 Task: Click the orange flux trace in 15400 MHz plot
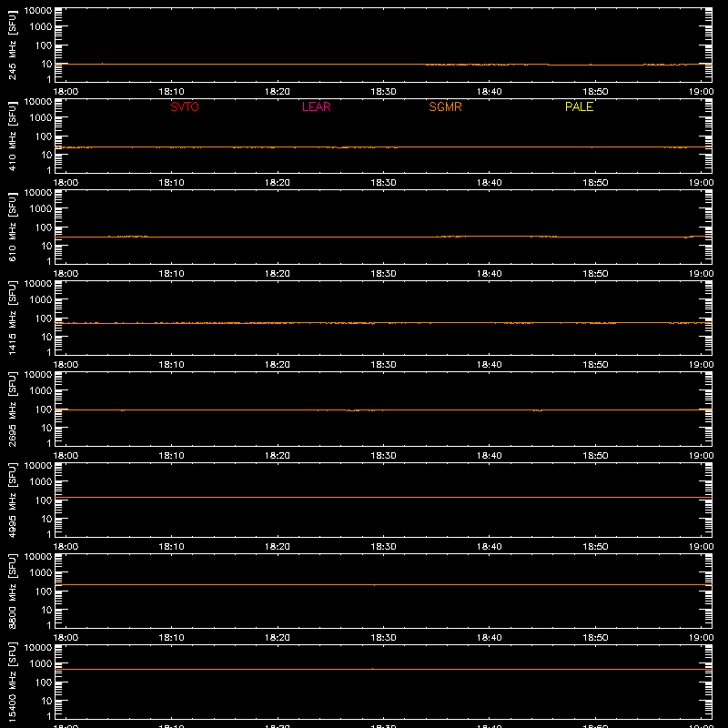pos(383,669)
